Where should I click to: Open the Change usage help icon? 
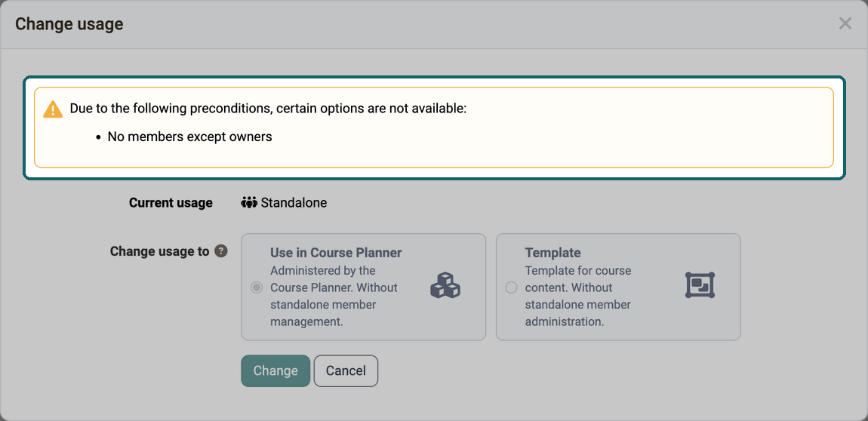pyautogui.click(x=221, y=251)
